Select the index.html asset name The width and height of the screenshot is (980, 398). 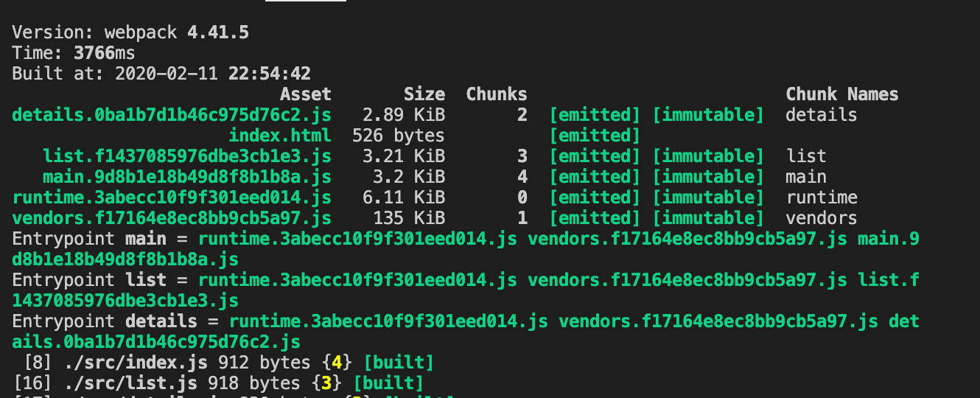click(280, 136)
